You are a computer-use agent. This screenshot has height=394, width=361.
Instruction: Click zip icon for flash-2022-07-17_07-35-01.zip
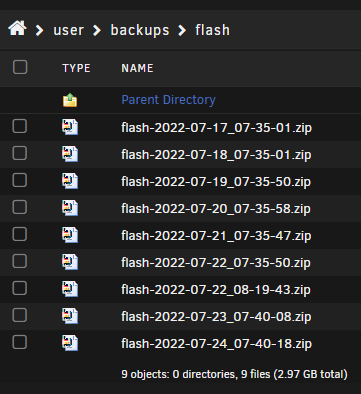pyautogui.click(x=70, y=127)
